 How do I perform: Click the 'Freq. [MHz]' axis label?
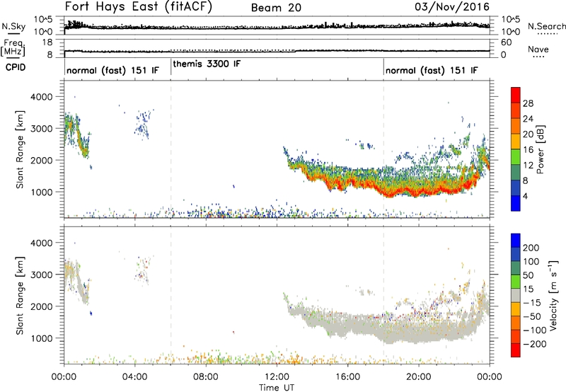pyautogui.click(x=13, y=48)
